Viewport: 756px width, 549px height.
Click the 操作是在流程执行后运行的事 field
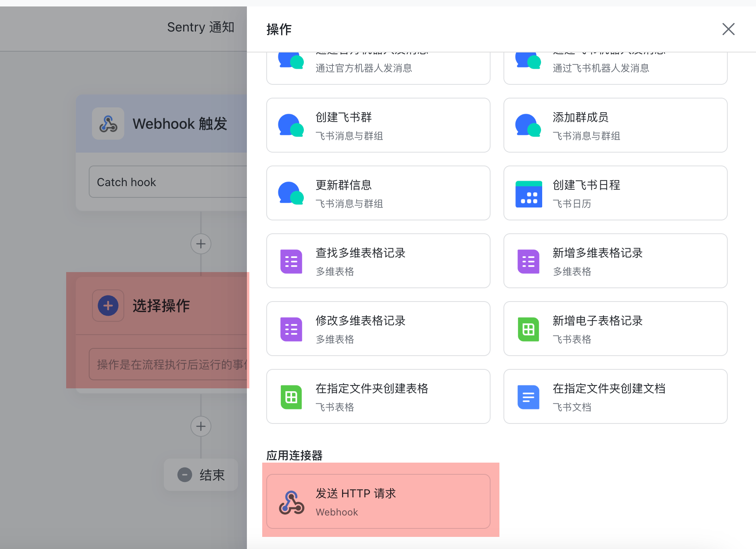point(168,365)
